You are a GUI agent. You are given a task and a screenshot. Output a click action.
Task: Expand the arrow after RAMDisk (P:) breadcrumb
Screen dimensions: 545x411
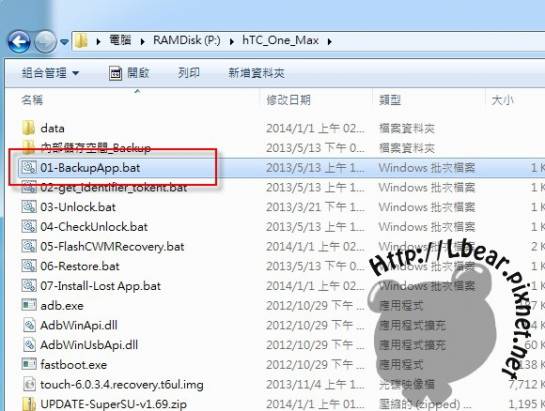232,41
